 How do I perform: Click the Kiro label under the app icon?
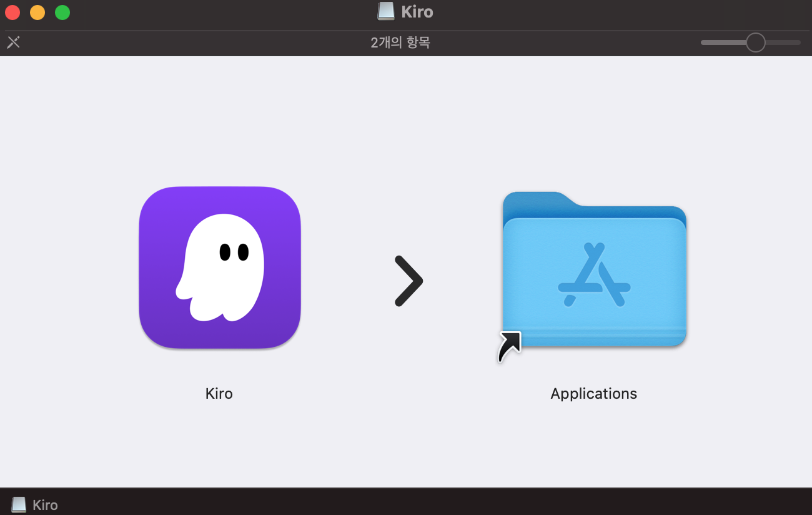point(219,394)
